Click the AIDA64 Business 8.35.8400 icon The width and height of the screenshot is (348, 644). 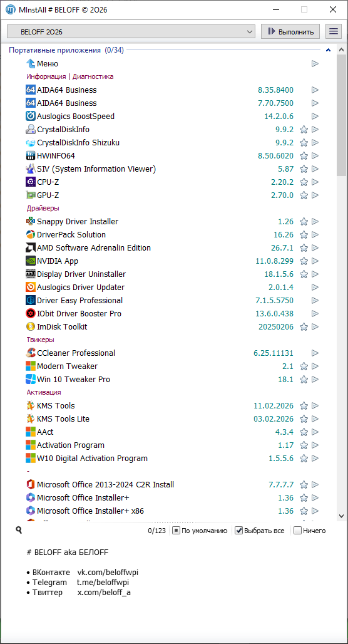click(31, 90)
